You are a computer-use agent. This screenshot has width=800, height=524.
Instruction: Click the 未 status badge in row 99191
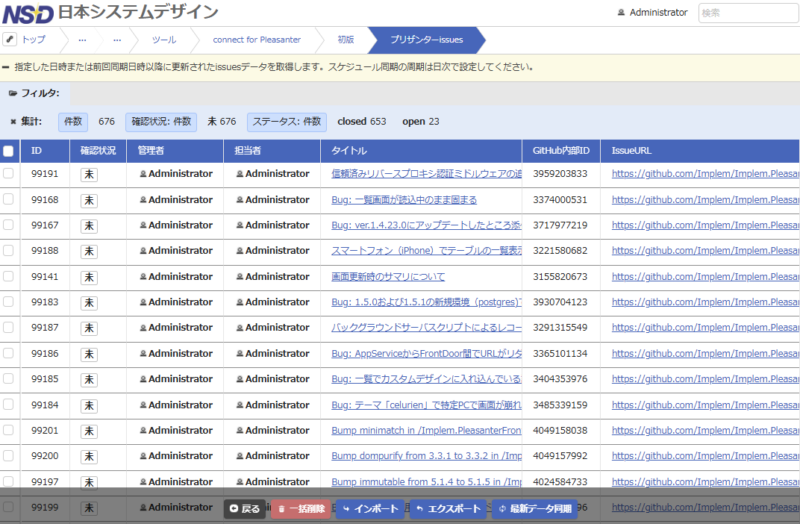click(89, 174)
